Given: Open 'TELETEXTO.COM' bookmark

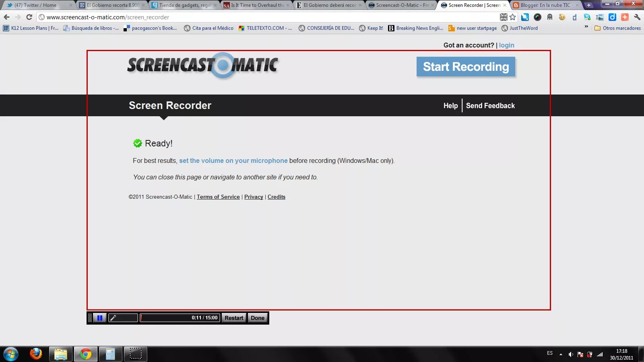Looking at the screenshot, I should click(x=266, y=28).
